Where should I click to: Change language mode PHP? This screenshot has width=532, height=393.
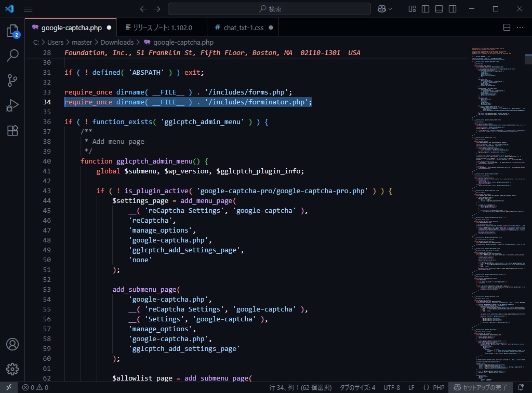(x=438, y=387)
